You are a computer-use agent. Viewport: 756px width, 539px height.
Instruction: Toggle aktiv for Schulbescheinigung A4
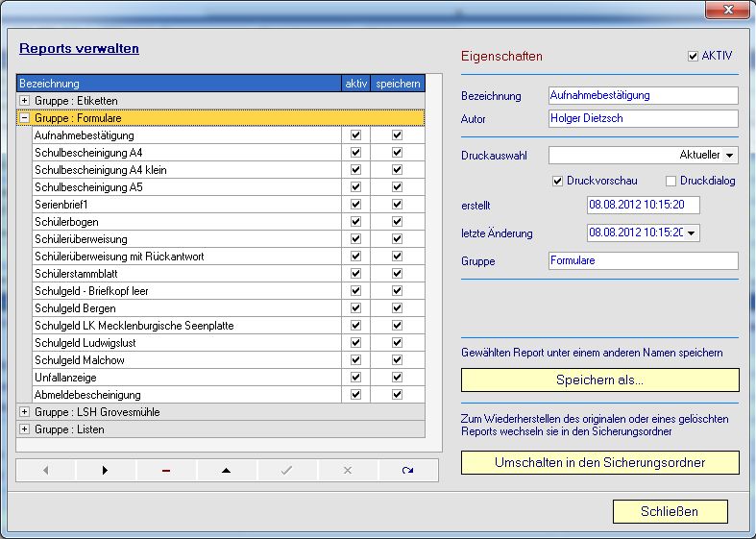tap(355, 153)
